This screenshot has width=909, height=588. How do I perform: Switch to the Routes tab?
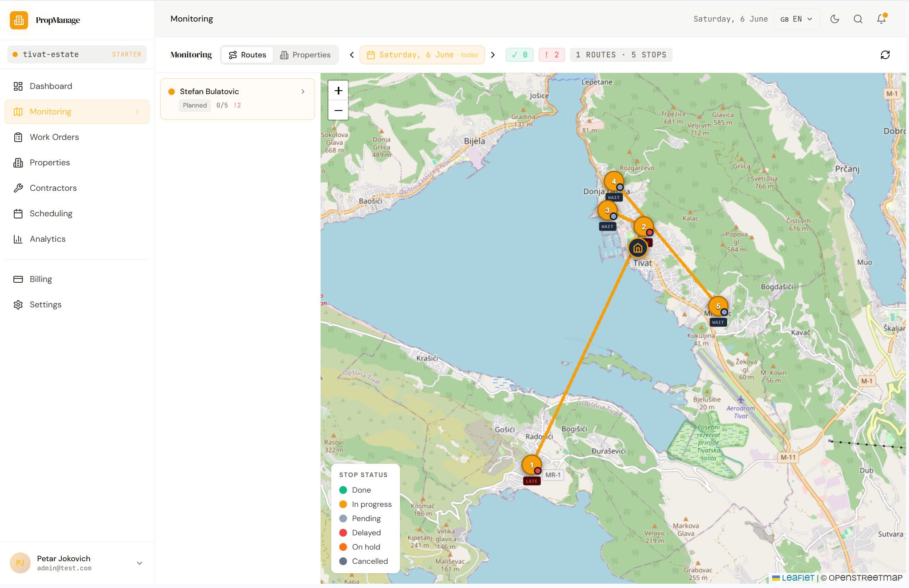247,55
